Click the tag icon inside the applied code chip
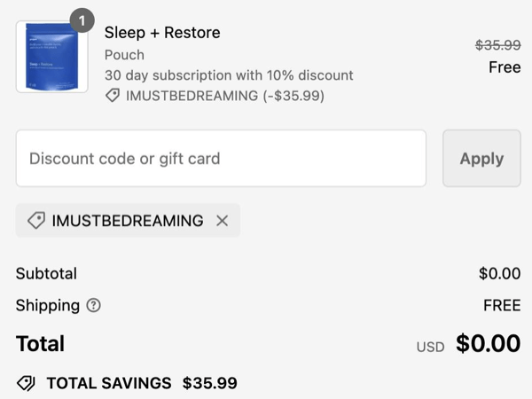532x399 pixels. coord(36,221)
